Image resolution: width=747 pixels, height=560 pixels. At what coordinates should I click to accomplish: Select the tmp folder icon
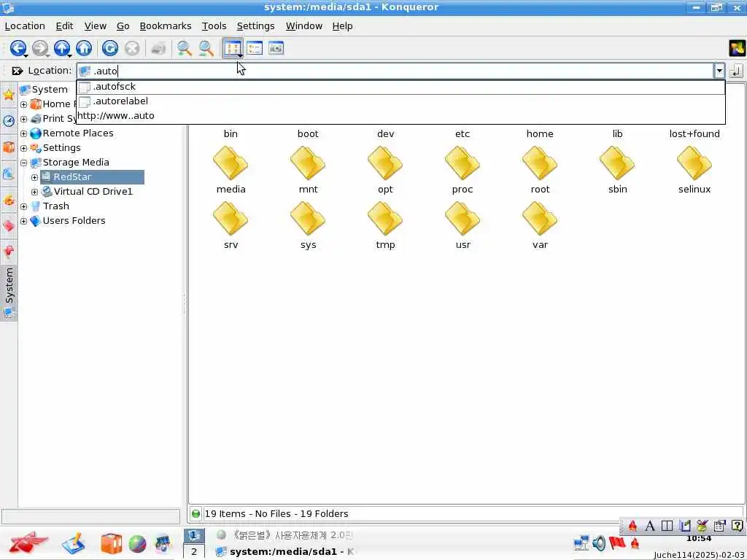pyautogui.click(x=385, y=219)
